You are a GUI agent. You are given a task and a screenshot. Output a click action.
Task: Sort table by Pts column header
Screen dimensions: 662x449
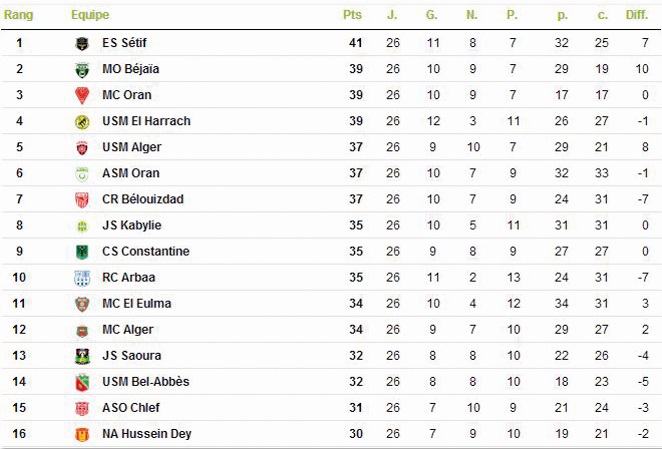352,16
